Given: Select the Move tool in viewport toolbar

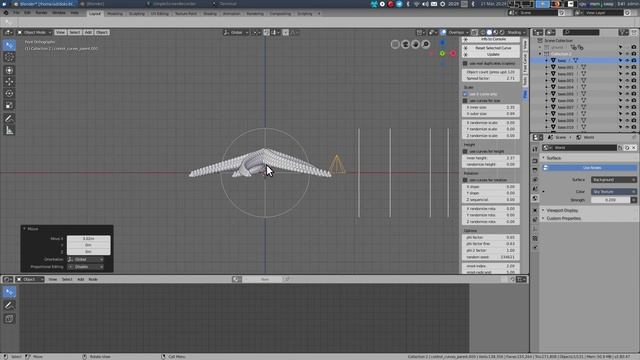Looking at the screenshot, I should (x=9, y=82).
